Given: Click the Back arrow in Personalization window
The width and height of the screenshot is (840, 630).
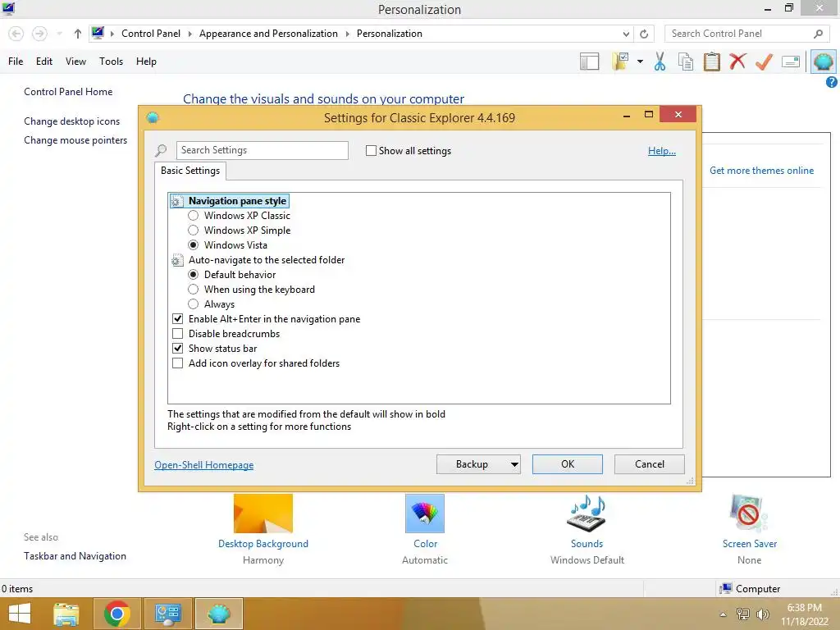Looking at the screenshot, I should click(x=16, y=34).
